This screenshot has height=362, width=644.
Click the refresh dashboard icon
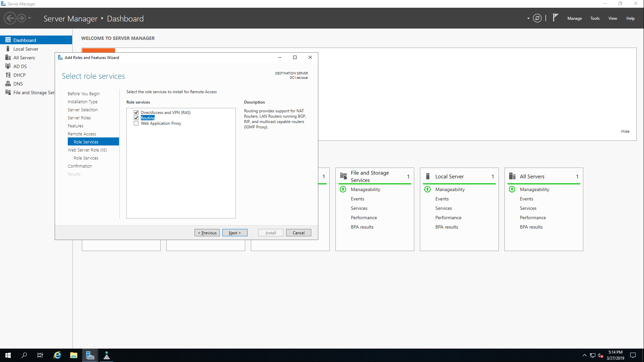coord(537,18)
